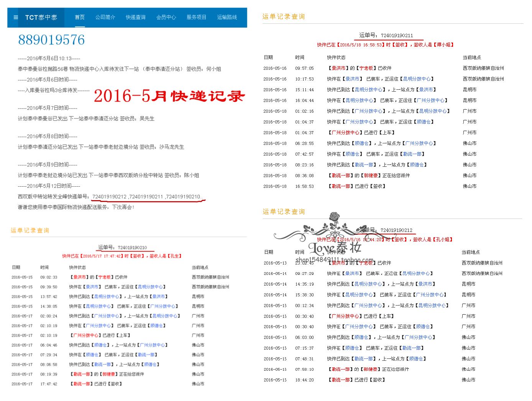
Task: Click 运单记录查询 heading above waybill 724019190211
Action: coord(284,16)
